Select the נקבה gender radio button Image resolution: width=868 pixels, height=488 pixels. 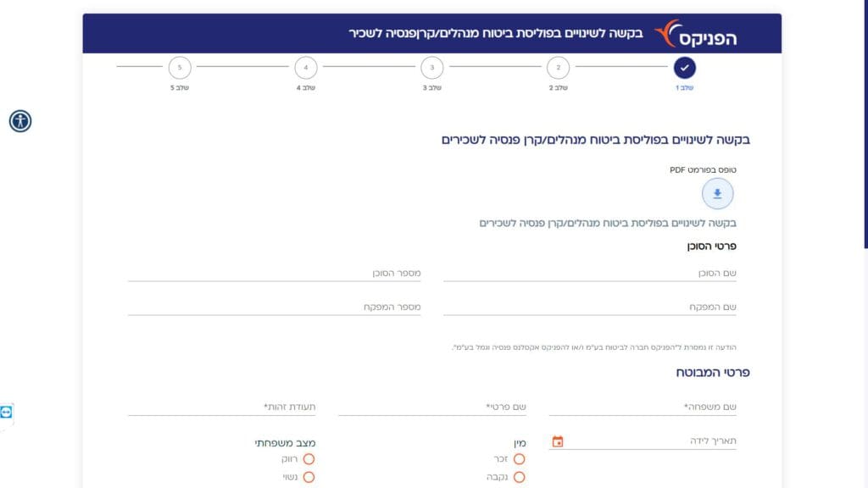coord(520,477)
